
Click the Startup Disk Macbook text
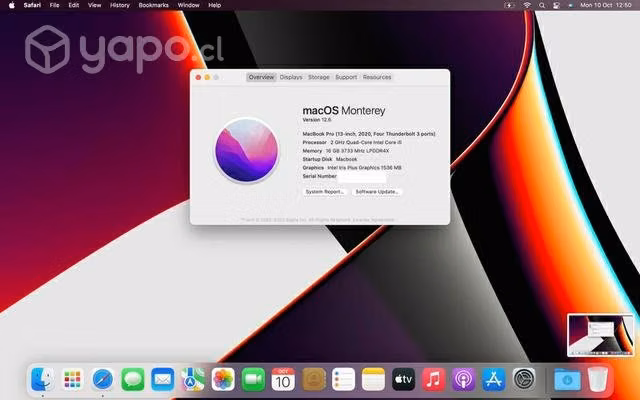330,159
